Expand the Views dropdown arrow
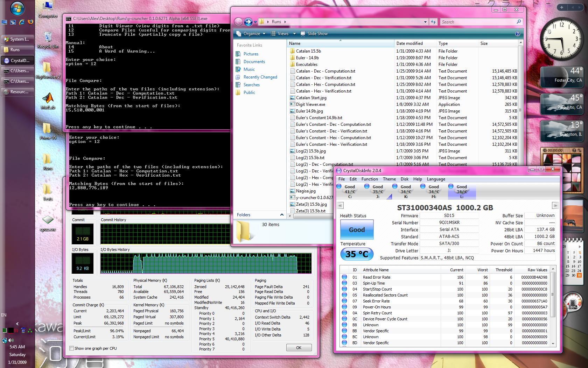Viewport: 588px width, 368px height. [294, 34]
